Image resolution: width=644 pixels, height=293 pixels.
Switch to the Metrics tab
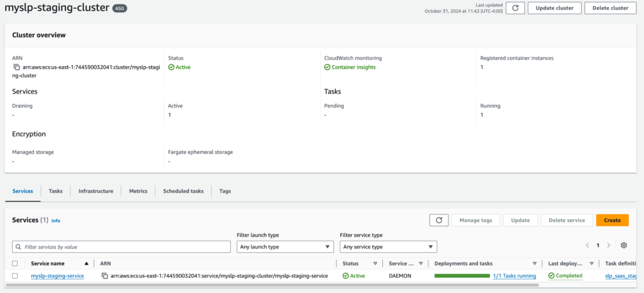click(138, 191)
